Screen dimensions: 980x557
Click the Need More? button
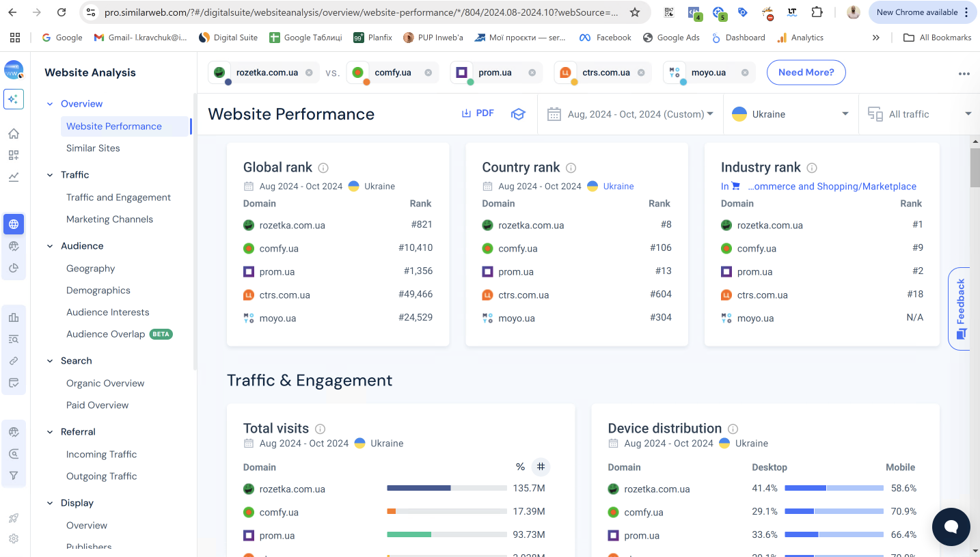coord(806,72)
